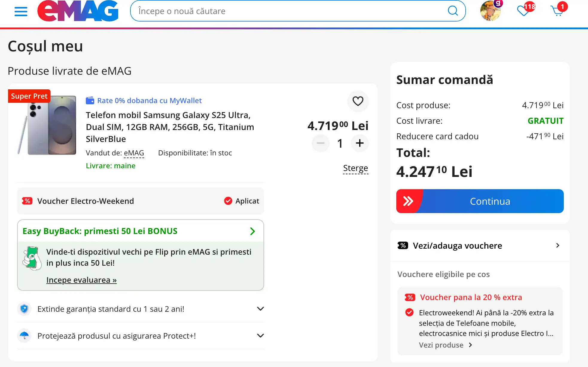Click the MyWallet wallet icon
Viewport: 588px width, 367px height.
[x=90, y=101]
